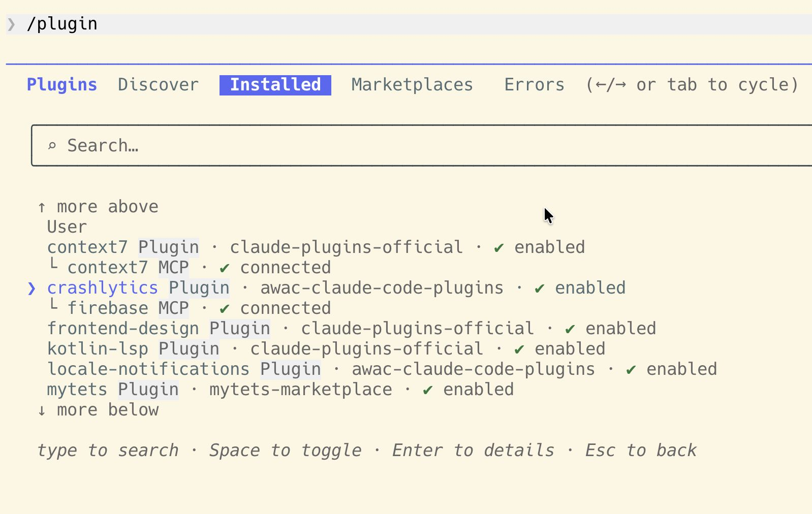The height and width of the screenshot is (514, 812).
Task: Click the prompt chevron before /plugin
Action: [11, 24]
